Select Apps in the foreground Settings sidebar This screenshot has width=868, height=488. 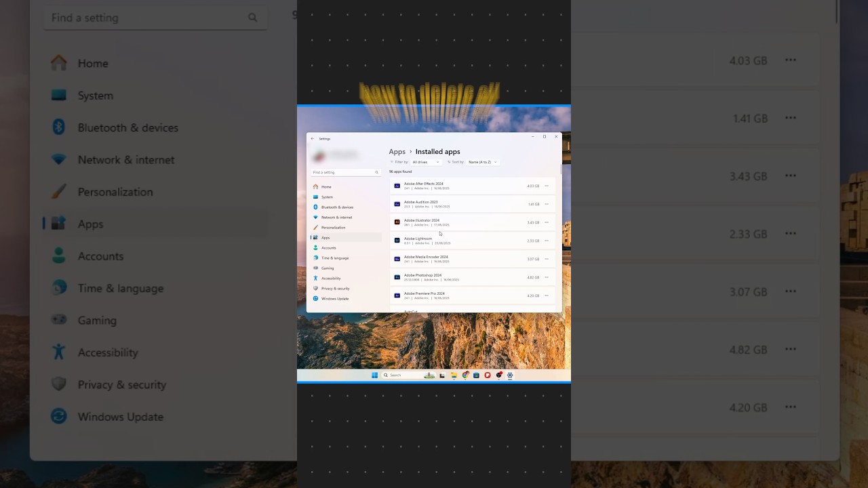coord(346,237)
